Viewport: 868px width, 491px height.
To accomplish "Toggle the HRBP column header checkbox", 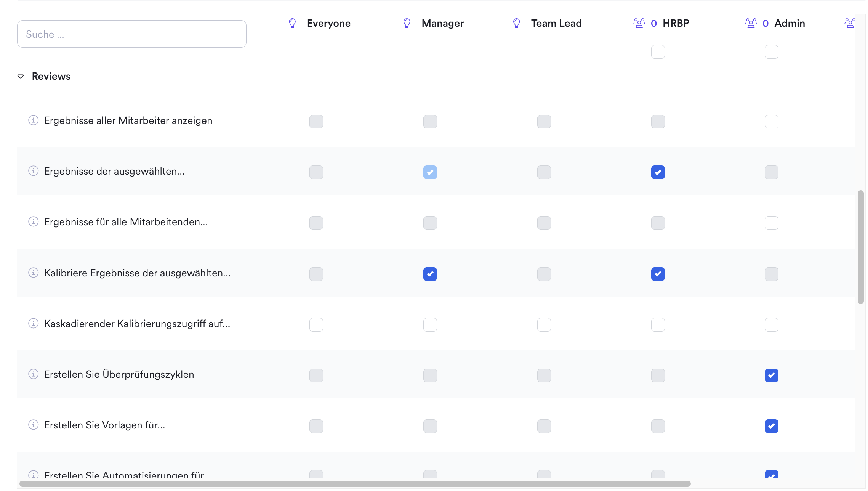I will [x=658, y=52].
